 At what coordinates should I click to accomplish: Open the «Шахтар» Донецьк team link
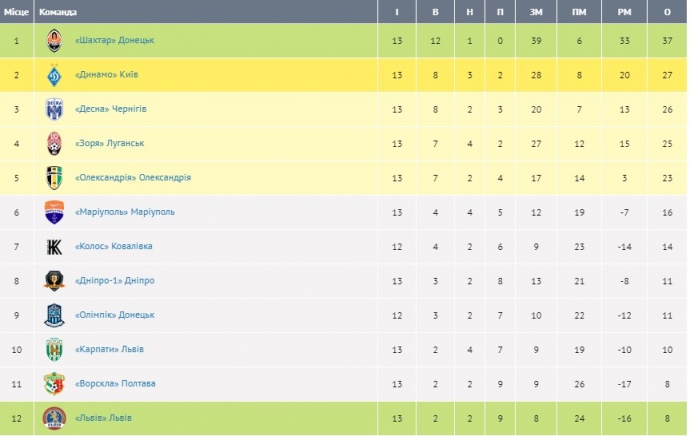click(x=115, y=40)
